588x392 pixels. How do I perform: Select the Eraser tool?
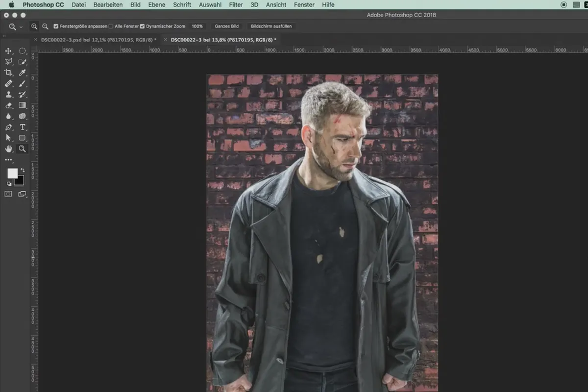tap(8, 105)
